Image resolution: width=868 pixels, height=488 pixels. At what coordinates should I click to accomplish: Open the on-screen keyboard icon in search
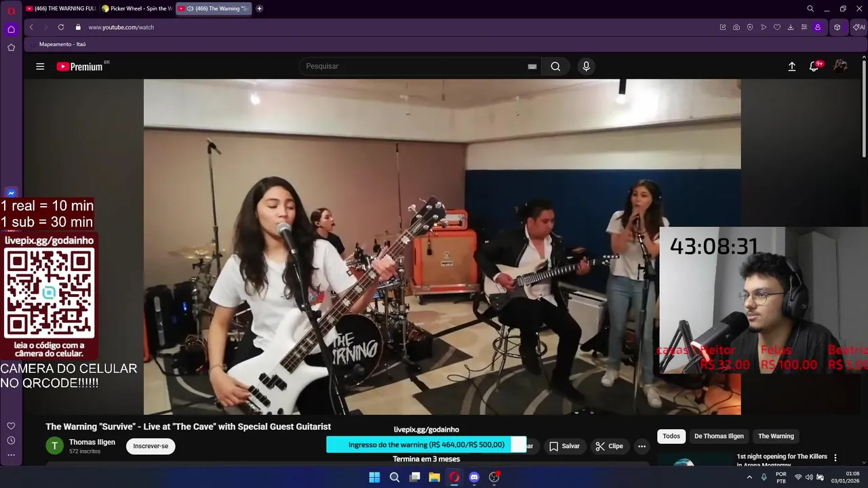coord(532,66)
